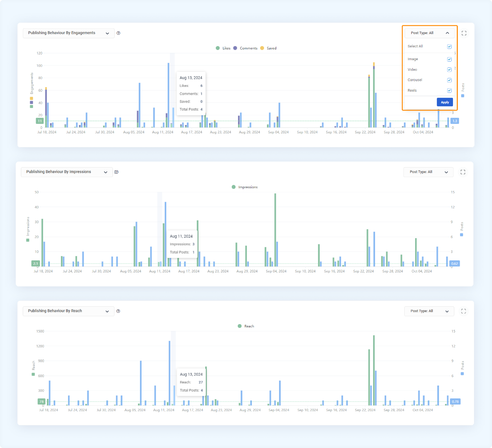Click the Apply button

445,102
